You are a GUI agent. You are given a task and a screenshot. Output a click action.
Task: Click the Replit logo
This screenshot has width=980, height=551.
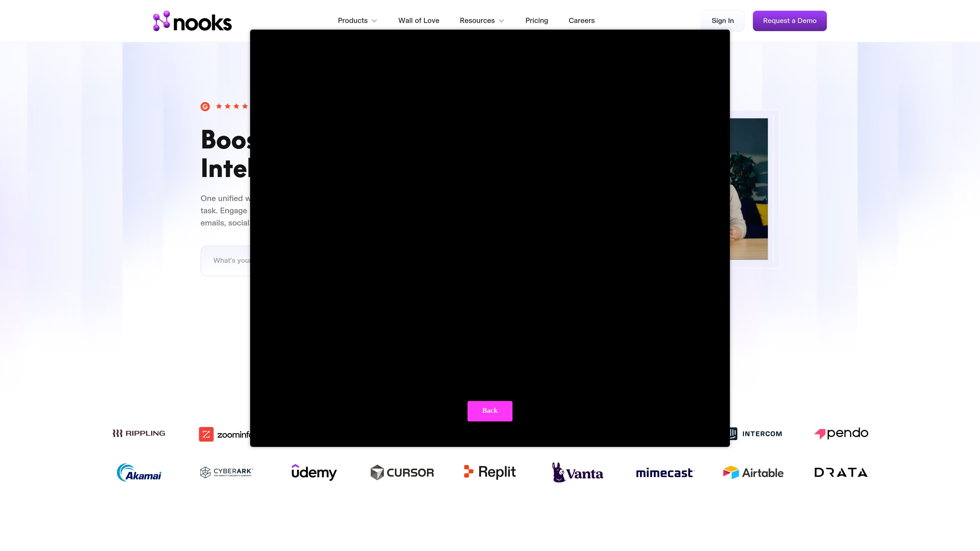click(x=490, y=472)
